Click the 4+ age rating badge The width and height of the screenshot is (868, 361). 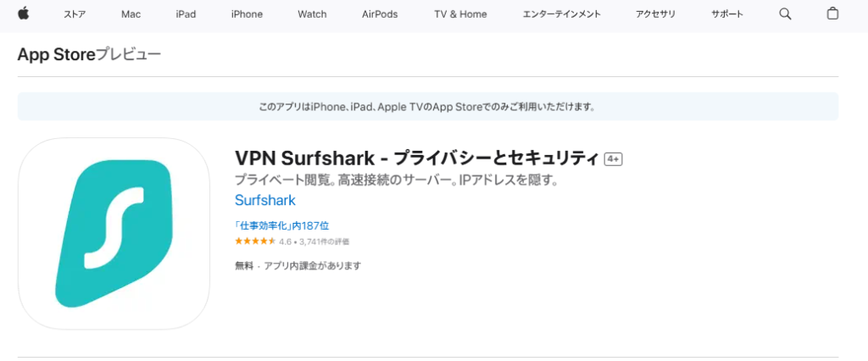pyautogui.click(x=614, y=159)
